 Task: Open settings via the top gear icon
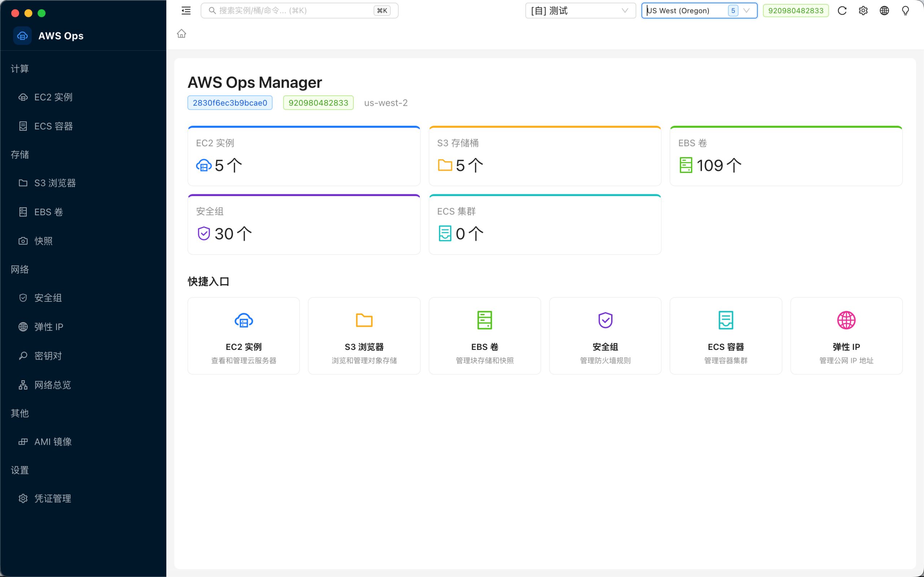[863, 11]
